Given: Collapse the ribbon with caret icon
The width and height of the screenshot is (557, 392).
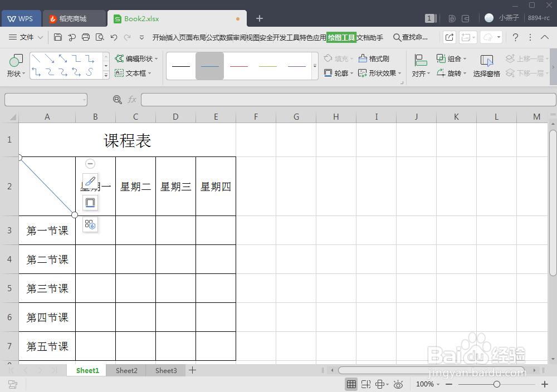Looking at the screenshot, I should [x=545, y=37].
